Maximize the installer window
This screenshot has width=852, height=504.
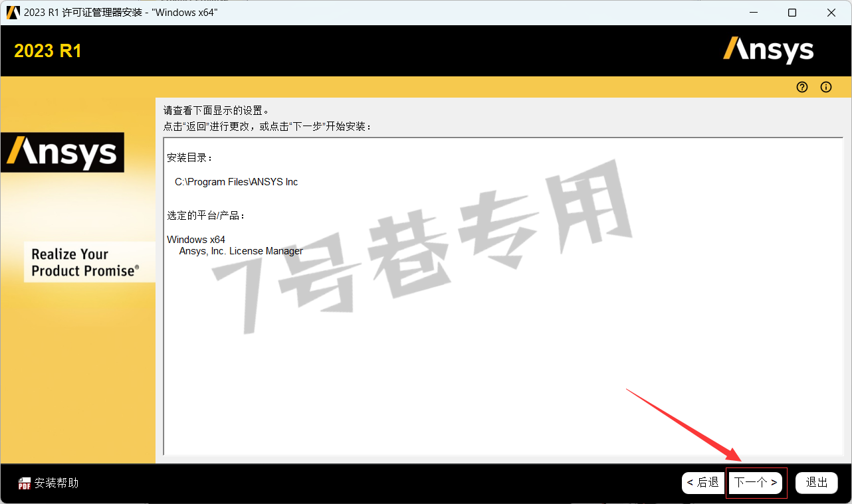[792, 13]
